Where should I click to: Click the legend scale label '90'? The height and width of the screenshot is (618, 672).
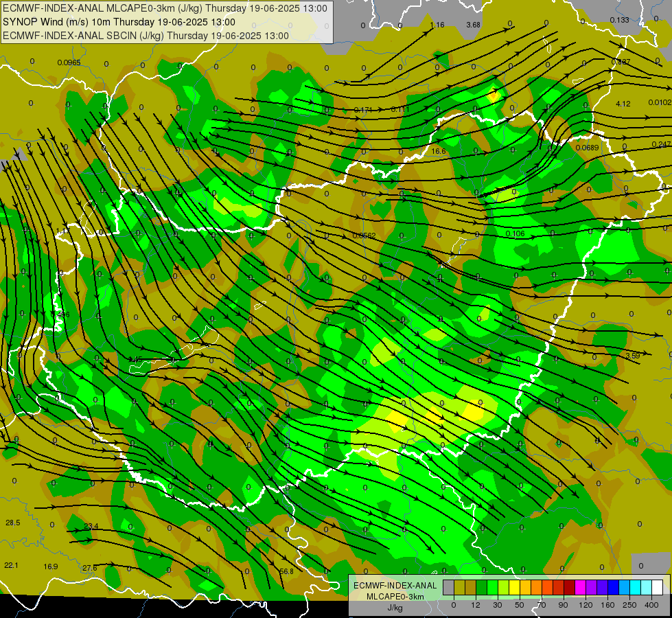[563, 605]
